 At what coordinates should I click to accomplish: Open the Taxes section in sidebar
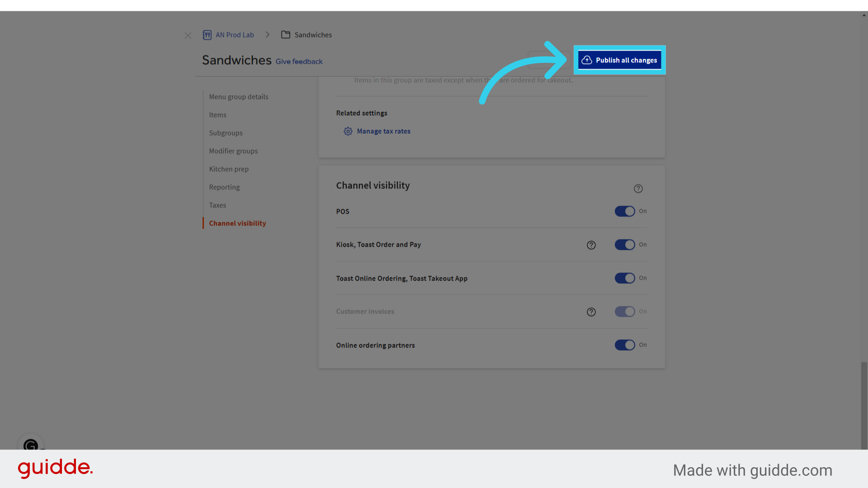click(217, 205)
